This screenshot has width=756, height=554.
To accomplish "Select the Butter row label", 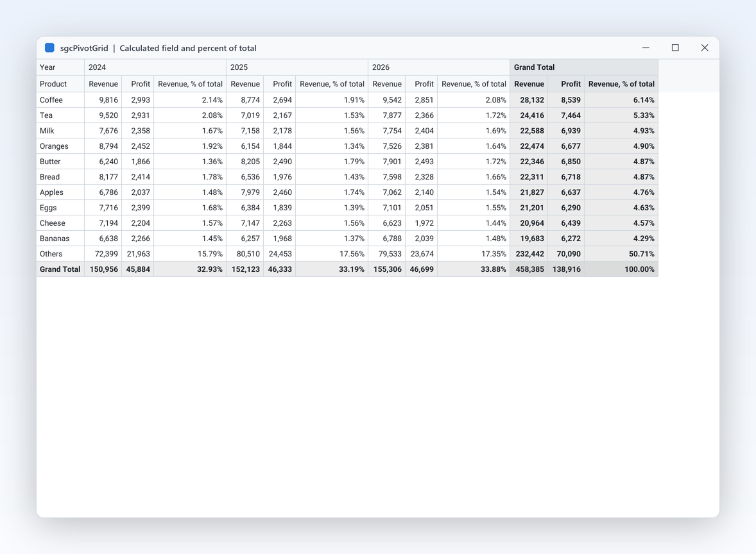I will pos(60,162).
